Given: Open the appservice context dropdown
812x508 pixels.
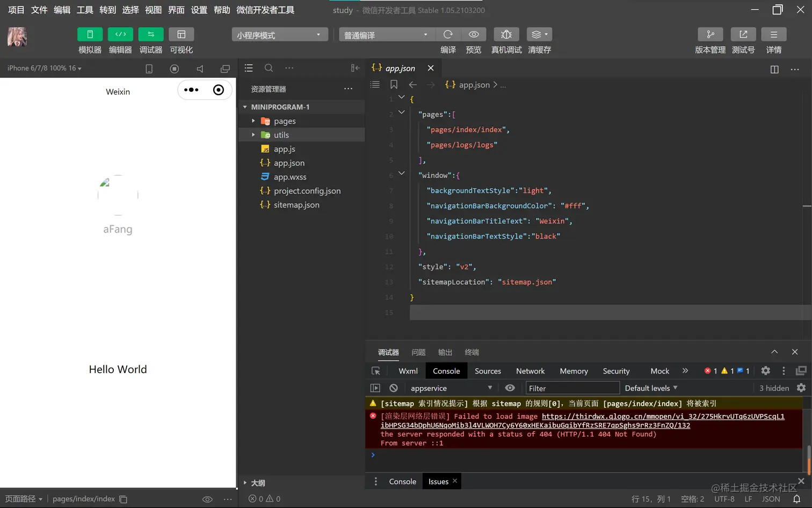Looking at the screenshot, I should pos(451,388).
